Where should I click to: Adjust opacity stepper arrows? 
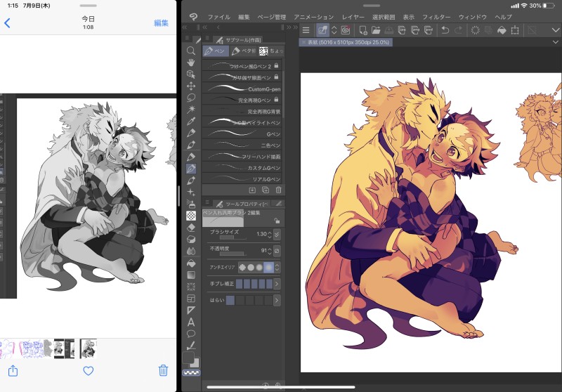pos(270,251)
